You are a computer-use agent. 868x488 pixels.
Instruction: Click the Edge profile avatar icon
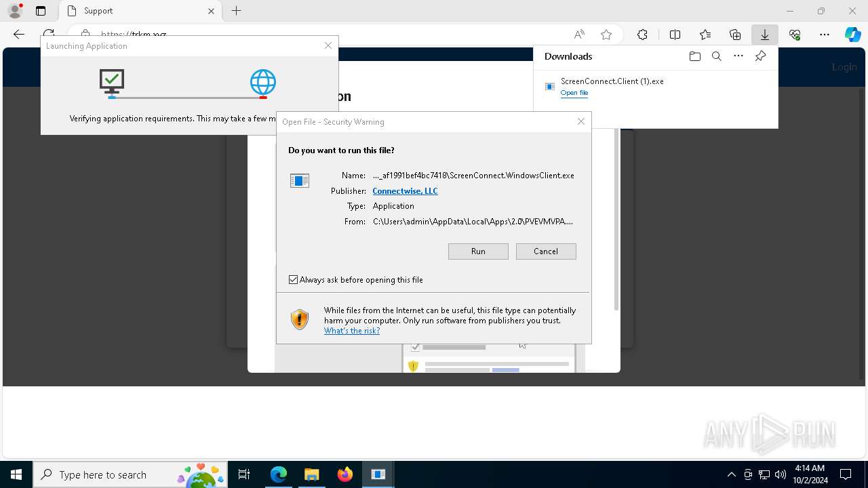(x=15, y=11)
